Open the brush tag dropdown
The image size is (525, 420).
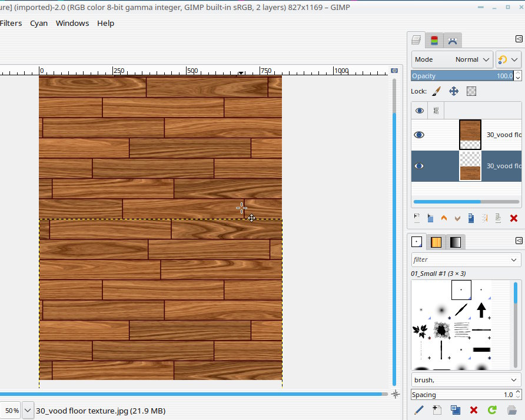click(466, 380)
